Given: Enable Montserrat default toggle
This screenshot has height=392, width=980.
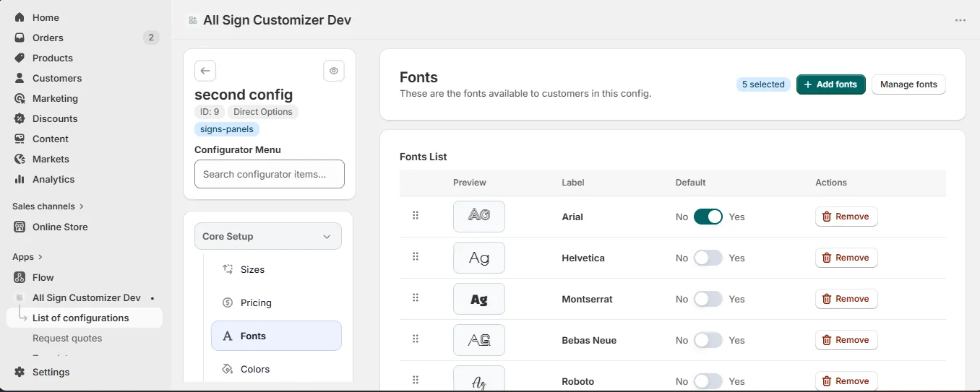Looking at the screenshot, I should (x=708, y=299).
